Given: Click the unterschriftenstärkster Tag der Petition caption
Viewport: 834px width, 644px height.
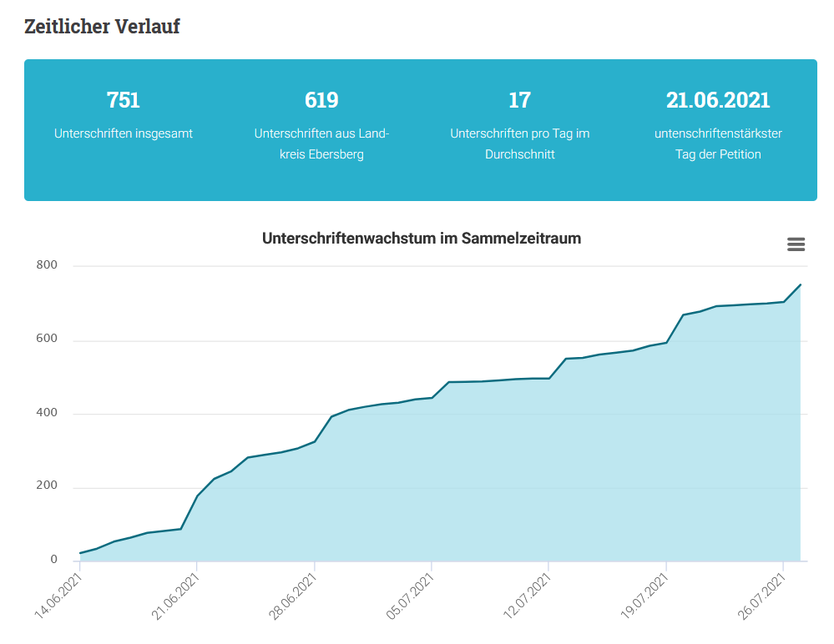Looking at the screenshot, I should [x=718, y=144].
